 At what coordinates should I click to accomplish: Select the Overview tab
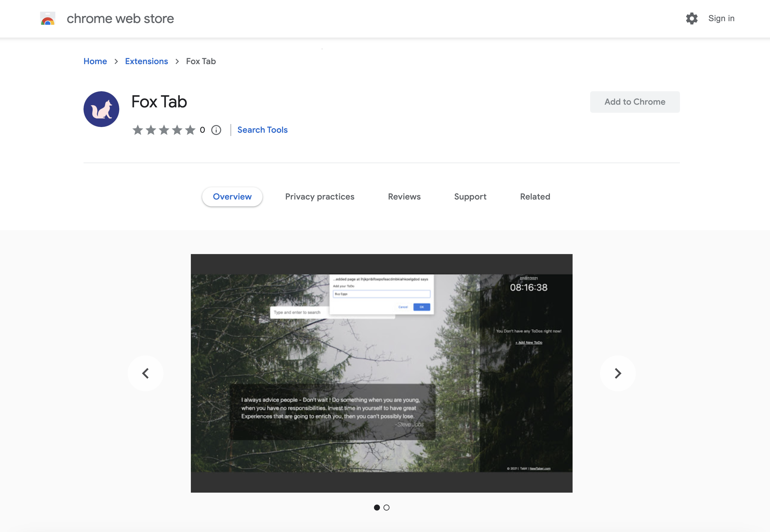(232, 197)
